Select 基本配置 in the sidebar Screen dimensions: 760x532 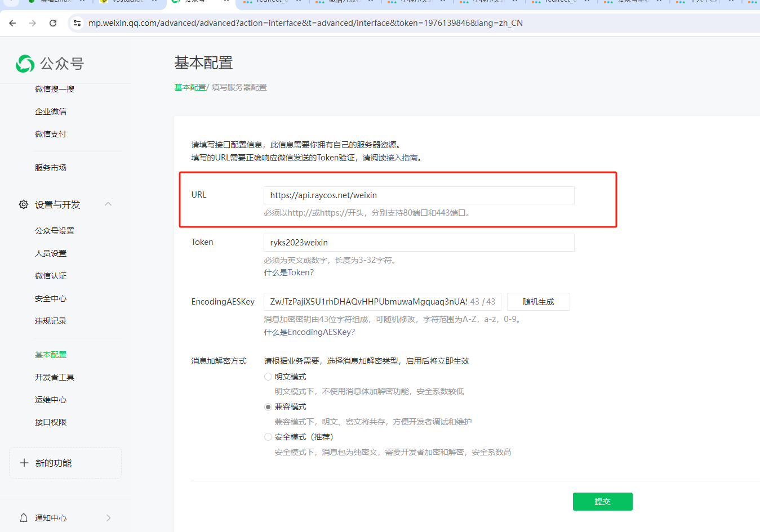coord(51,355)
